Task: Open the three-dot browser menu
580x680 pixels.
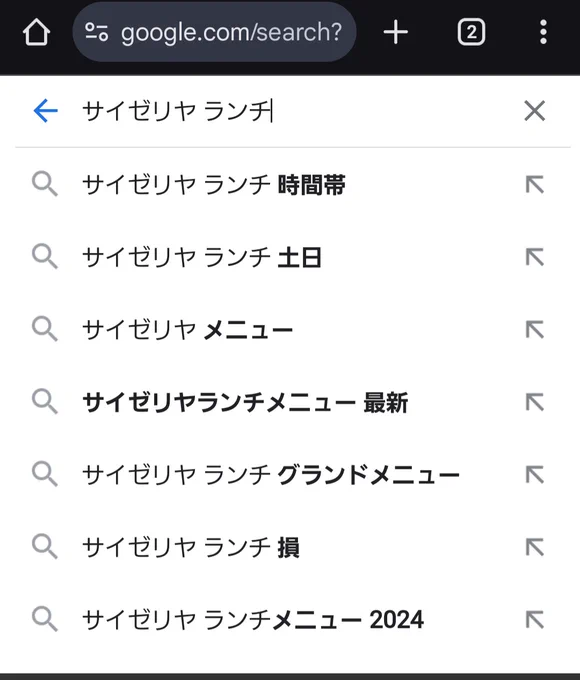Action: (x=543, y=32)
